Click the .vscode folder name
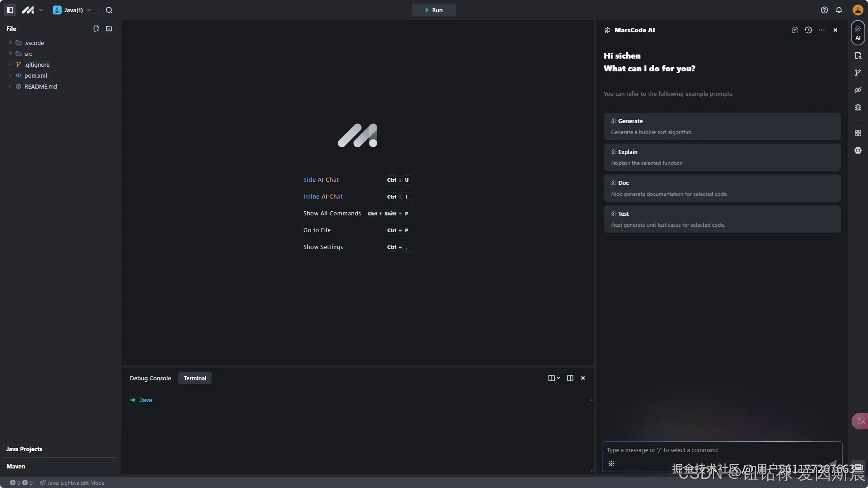 (x=34, y=43)
